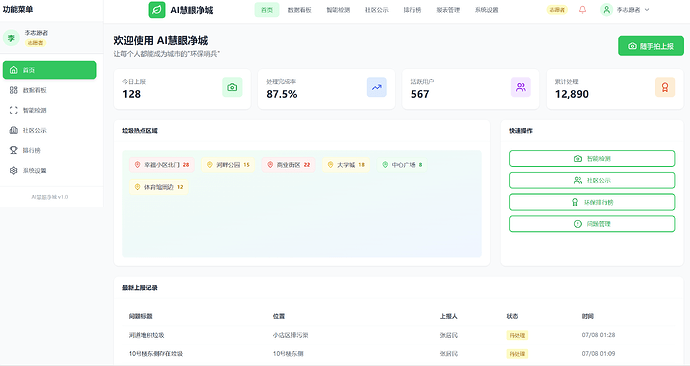
Task: Select the 幸福小区北门 hotspot tag
Action: point(162,165)
